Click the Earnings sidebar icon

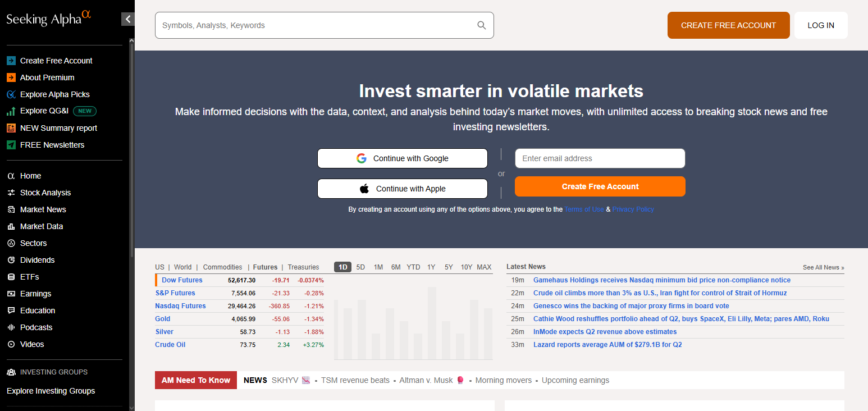(11, 294)
